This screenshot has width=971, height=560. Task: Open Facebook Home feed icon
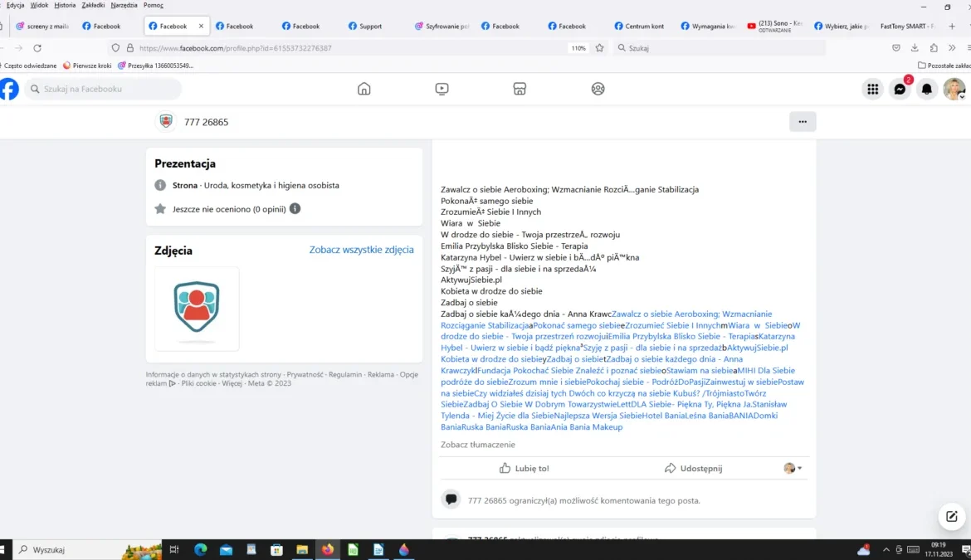[x=364, y=89]
